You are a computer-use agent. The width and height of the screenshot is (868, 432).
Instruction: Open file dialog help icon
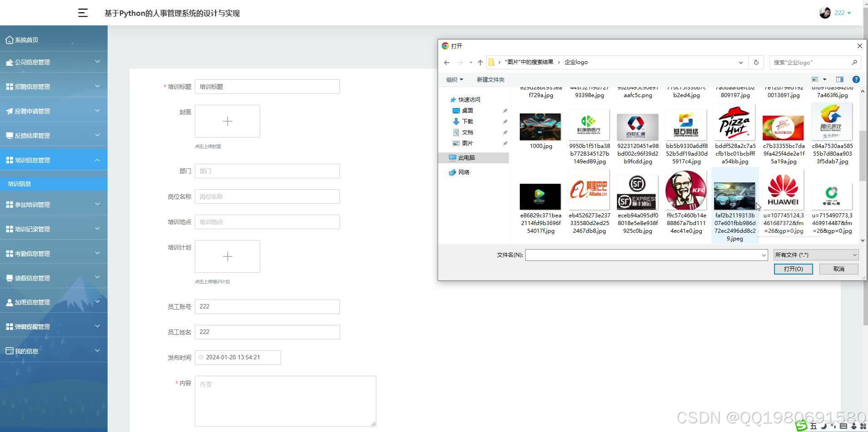pyautogui.click(x=856, y=79)
